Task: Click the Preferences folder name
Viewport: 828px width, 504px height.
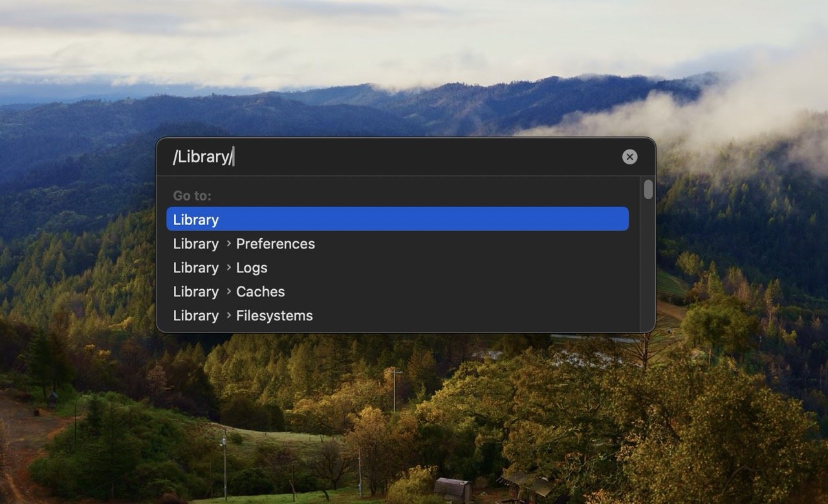Action: pos(275,244)
